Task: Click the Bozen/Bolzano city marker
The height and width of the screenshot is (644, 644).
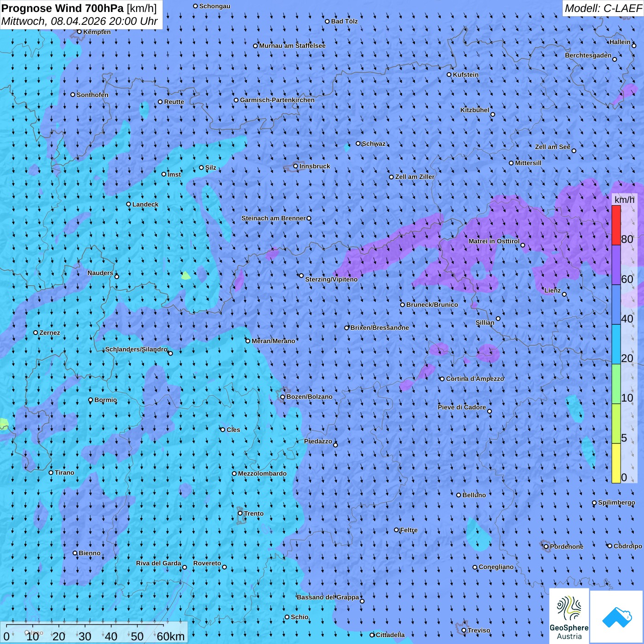Action: [283, 397]
